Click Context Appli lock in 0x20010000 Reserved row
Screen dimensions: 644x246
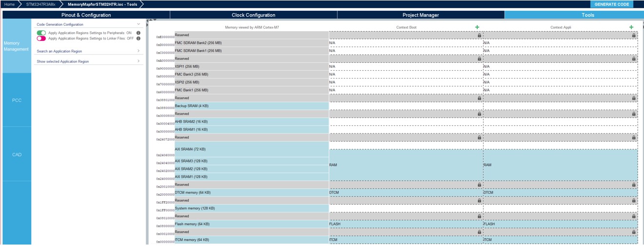point(634,185)
